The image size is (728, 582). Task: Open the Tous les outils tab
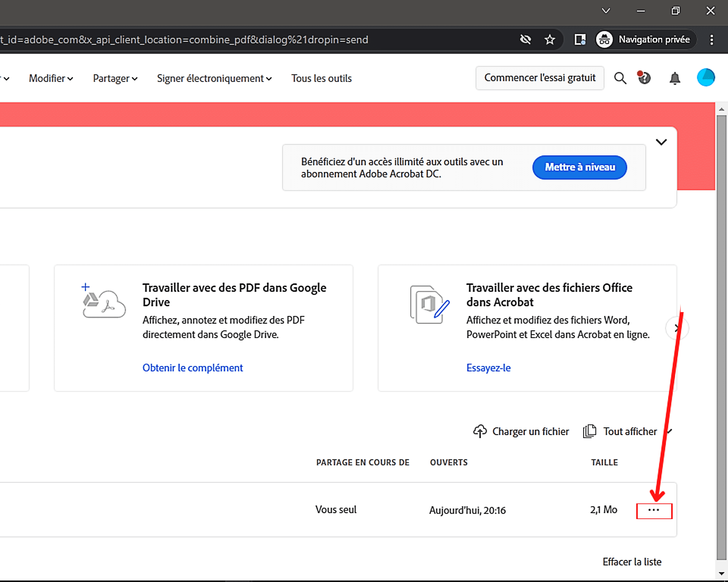(x=321, y=79)
